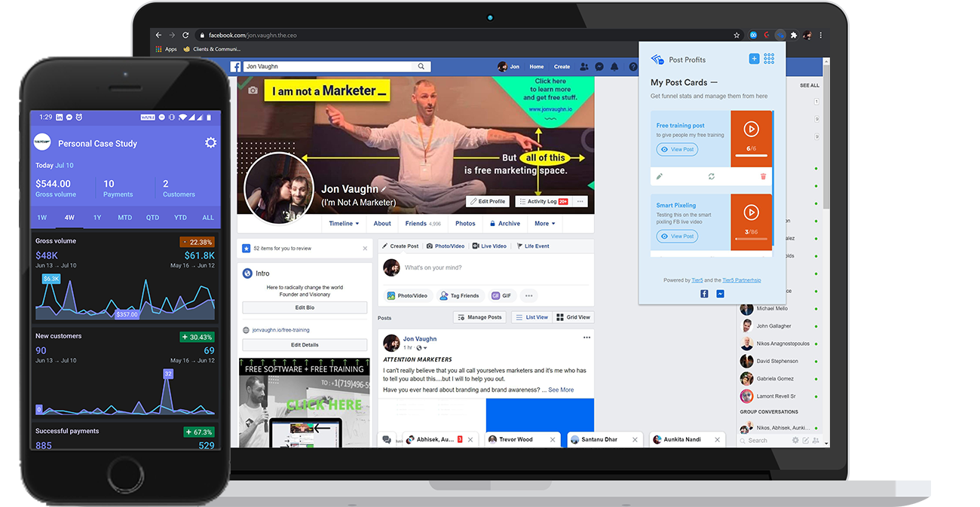Click the Edit Profile button

point(487,202)
